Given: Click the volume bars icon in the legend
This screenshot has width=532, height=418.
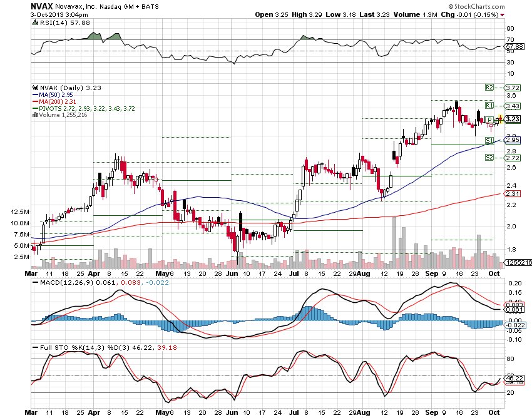Looking at the screenshot, I should [x=35, y=115].
